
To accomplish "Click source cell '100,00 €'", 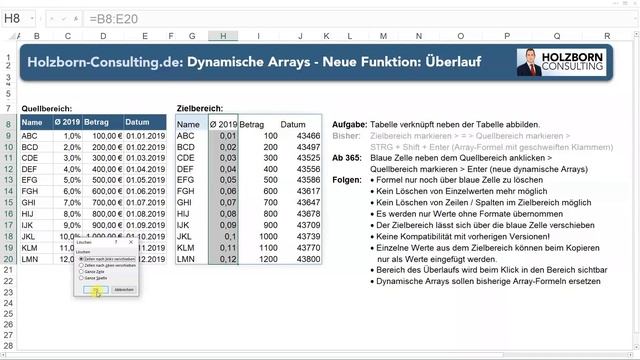I will pos(103,136).
